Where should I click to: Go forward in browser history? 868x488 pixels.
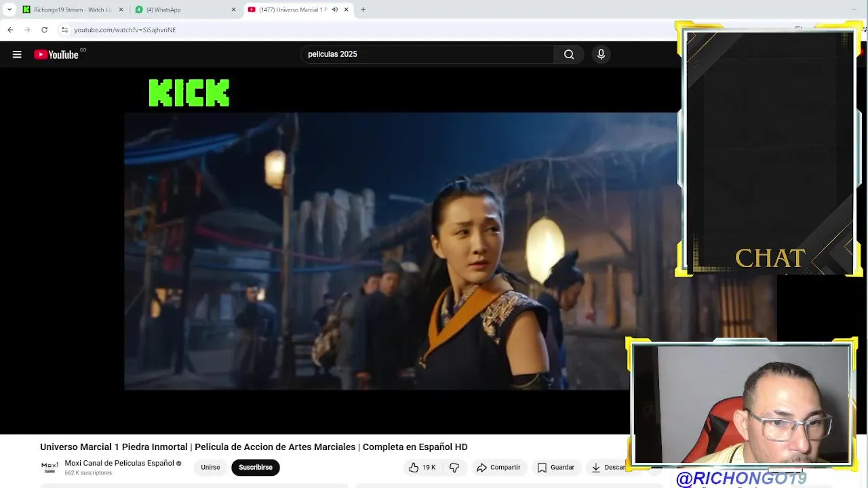27,30
